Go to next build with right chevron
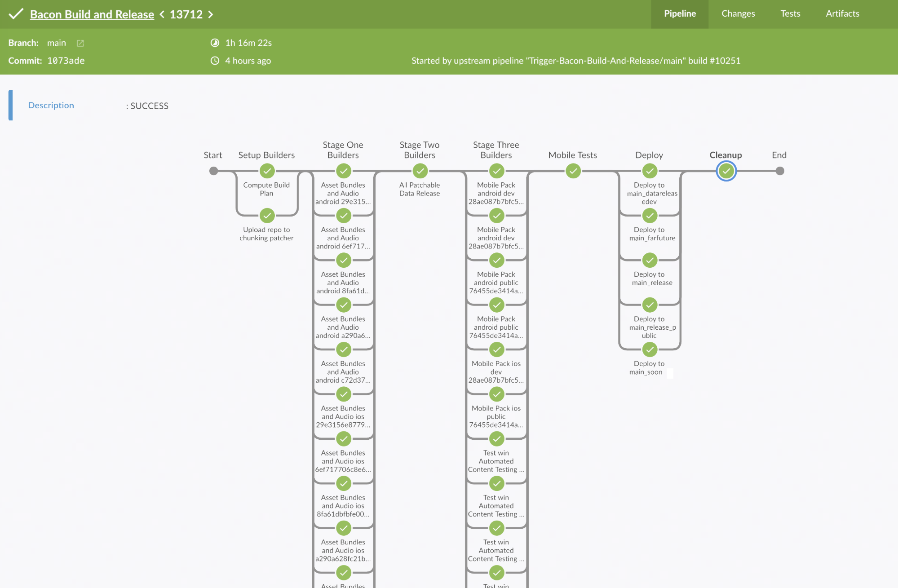This screenshot has height=588, width=898. pyautogui.click(x=211, y=14)
